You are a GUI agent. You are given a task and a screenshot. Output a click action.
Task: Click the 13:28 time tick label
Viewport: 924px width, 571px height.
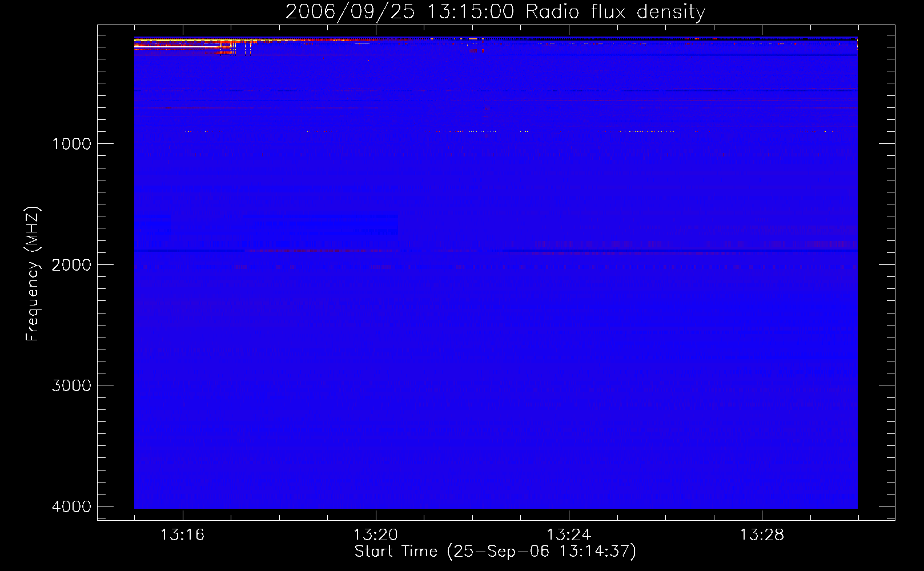(x=762, y=534)
